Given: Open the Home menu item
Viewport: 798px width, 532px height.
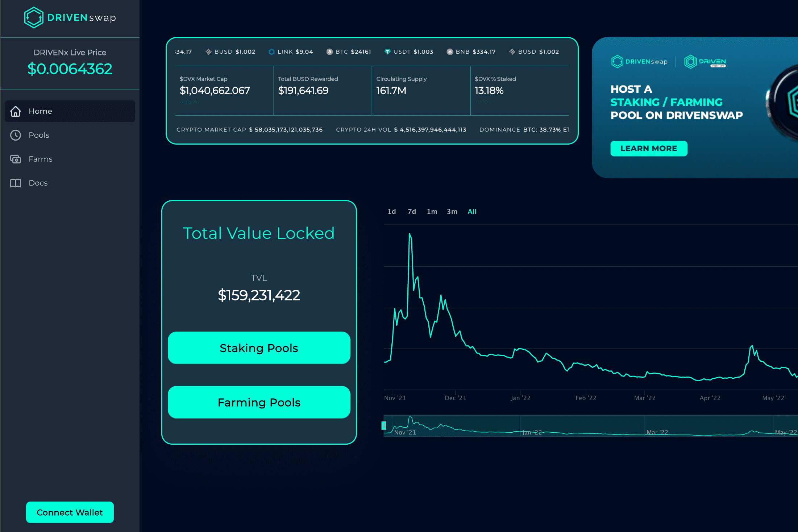Looking at the screenshot, I should [x=70, y=111].
